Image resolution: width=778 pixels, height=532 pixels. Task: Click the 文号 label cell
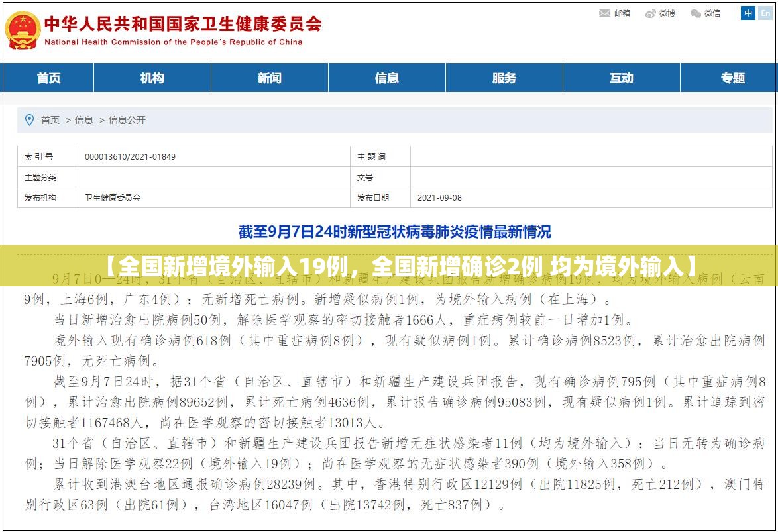click(x=380, y=177)
